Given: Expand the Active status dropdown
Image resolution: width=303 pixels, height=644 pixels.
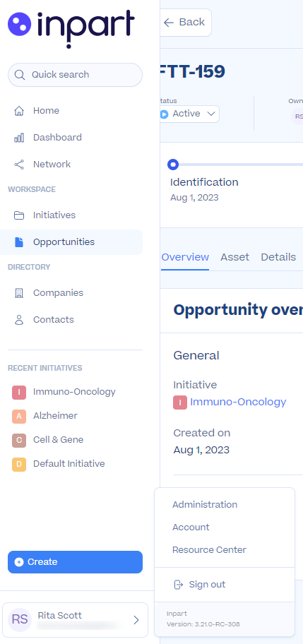Looking at the screenshot, I should point(189,114).
